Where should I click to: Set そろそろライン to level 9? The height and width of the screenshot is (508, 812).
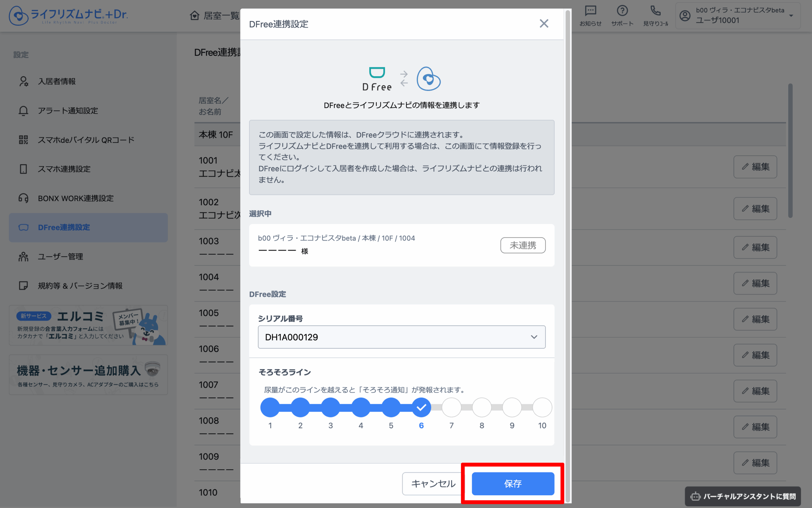[x=512, y=407]
